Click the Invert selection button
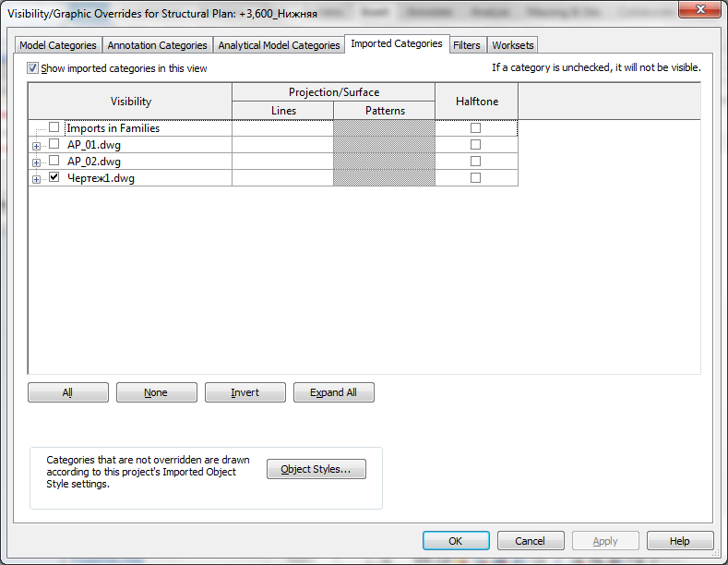 [x=245, y=392]
